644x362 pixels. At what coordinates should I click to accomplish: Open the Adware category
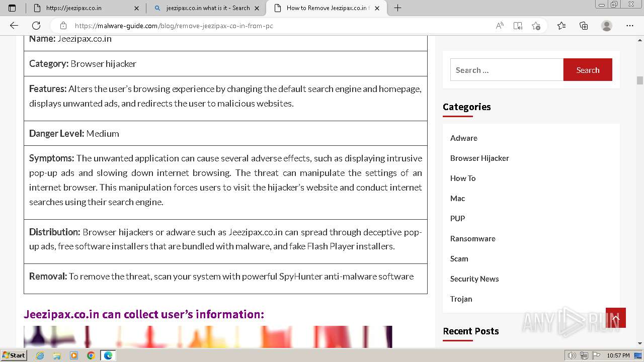464,138
